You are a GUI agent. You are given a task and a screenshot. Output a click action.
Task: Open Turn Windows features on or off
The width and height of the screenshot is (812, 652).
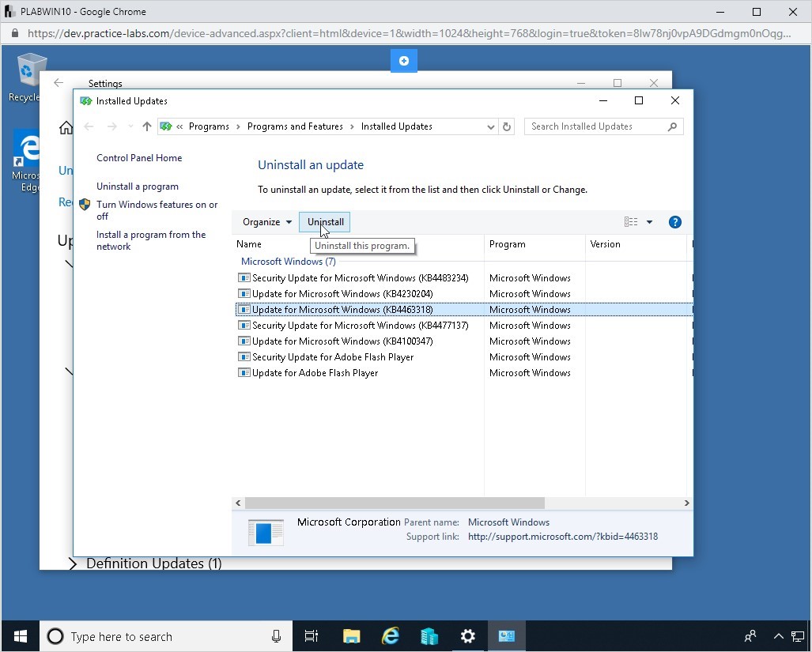157,210
